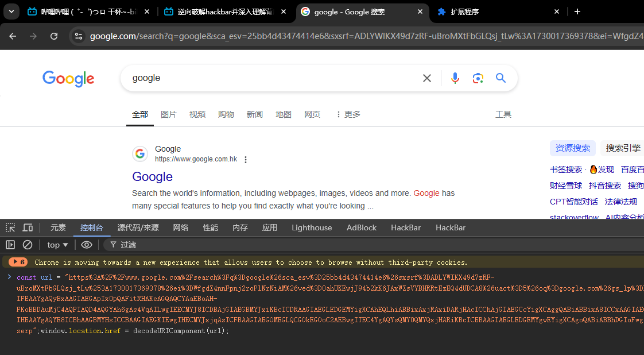Reload the current page

[54, 36]
